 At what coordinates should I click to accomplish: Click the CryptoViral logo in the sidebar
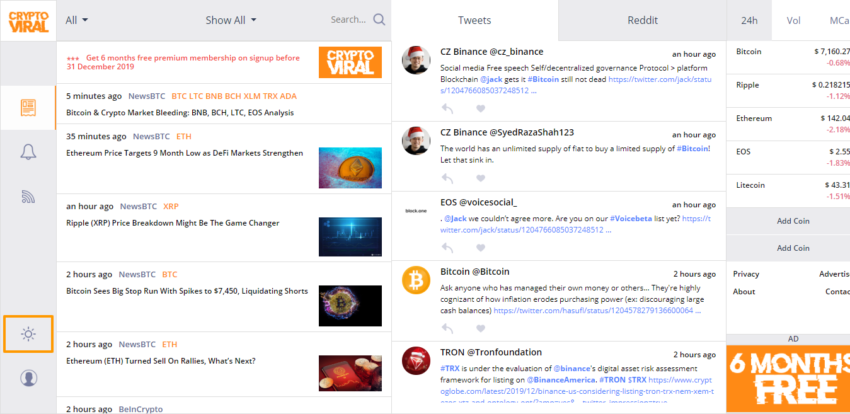[x=28, y=20]
